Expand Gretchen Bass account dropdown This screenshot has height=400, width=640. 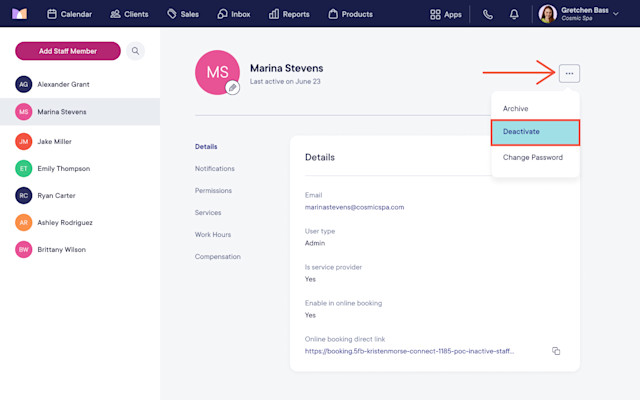[616, 13]
